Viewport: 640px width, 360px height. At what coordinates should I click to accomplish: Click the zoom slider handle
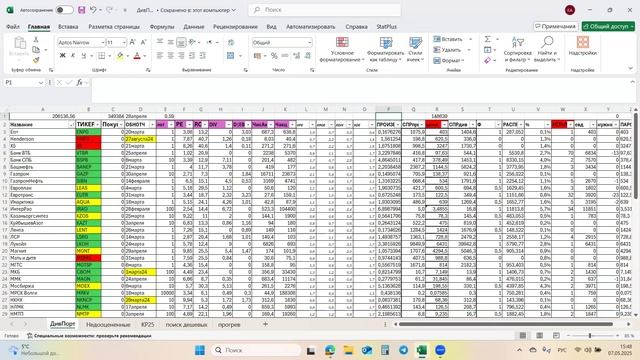pyautogui.click(x=590, y=336)
